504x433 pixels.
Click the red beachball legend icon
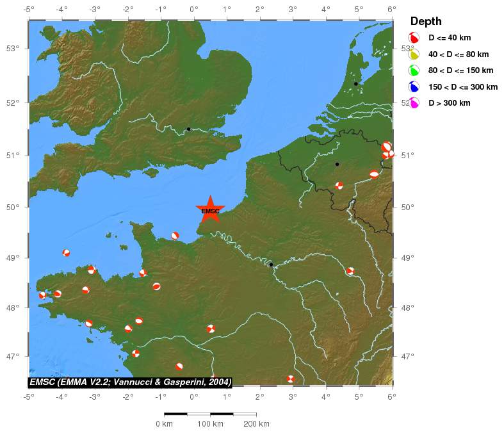click(x=414, y=38)
